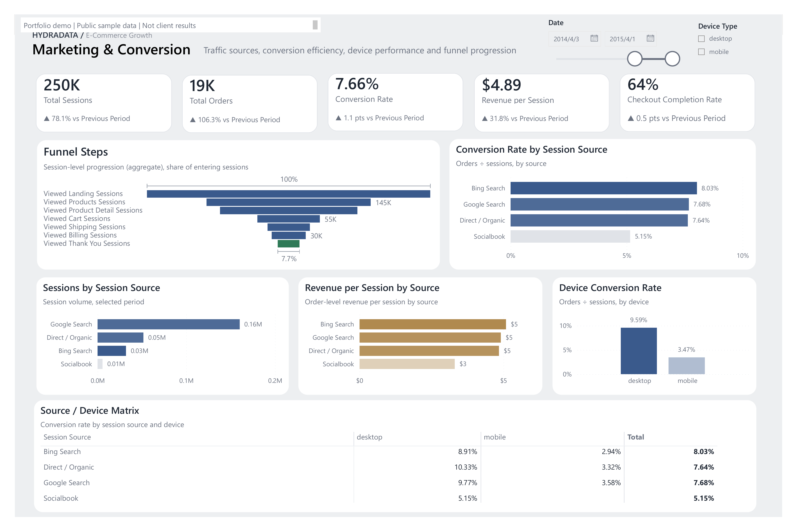Click the Direct / Organic 0.05M sessions bar
The height and width of the screenshot is (532, 797).
click(121, 337)
